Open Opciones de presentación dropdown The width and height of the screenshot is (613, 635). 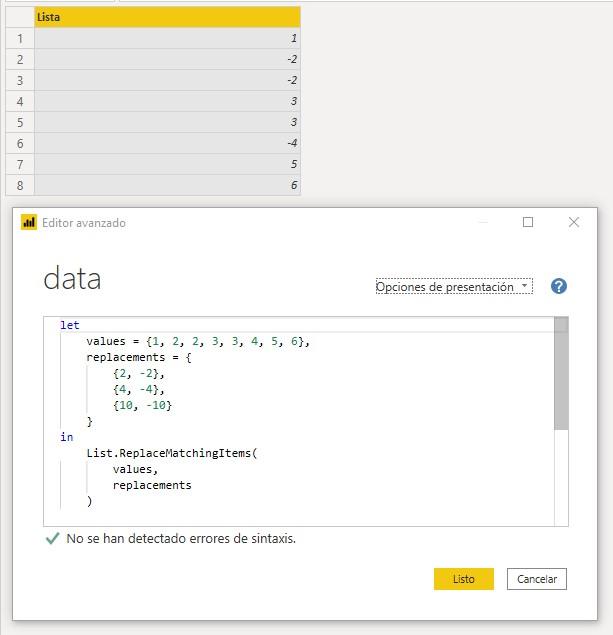453,287
